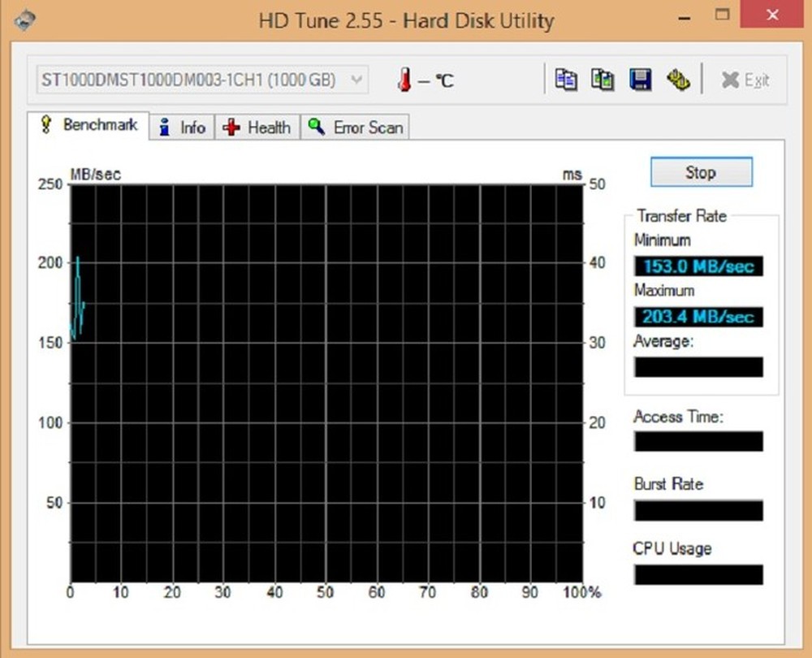
Task: Click the Maximum 203.4 MB/sec result field
Action: point(698,317)
